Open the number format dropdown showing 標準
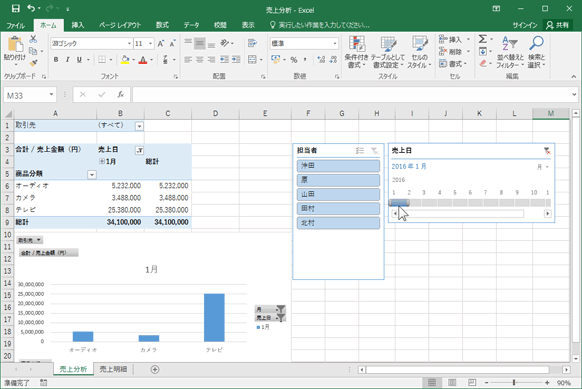This screenshot has width=582, height=389. (x=335, y=43)
